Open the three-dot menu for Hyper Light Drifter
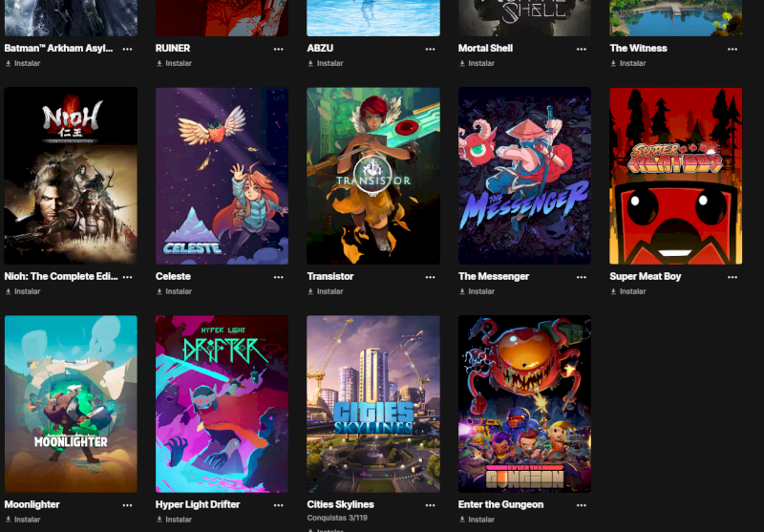 click(278, 505)
